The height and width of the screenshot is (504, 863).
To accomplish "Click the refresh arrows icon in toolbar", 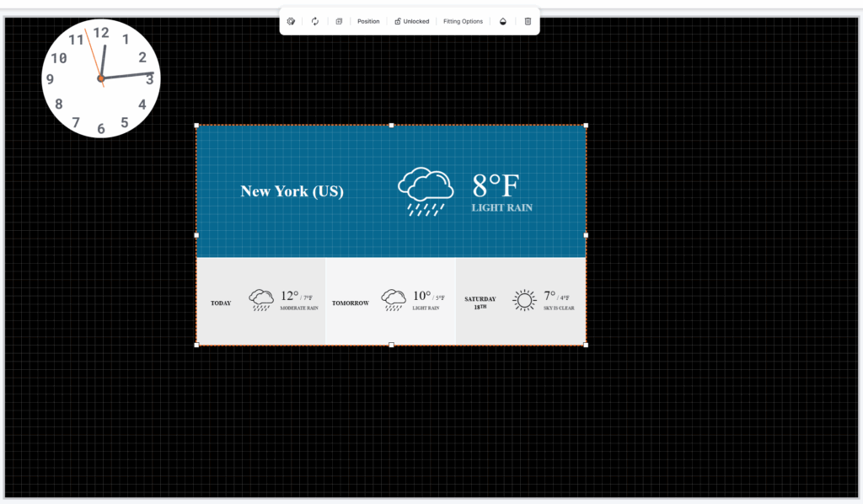I will click(315, 21).
